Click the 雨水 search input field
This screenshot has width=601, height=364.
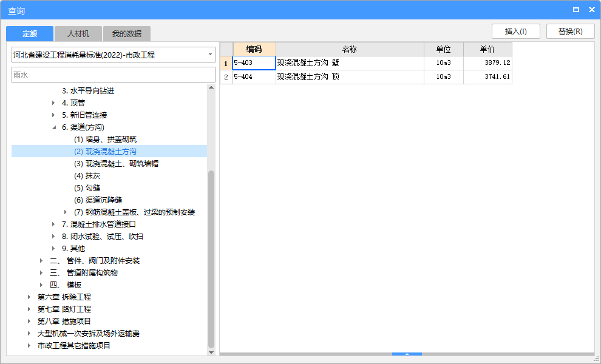(113, 74)
